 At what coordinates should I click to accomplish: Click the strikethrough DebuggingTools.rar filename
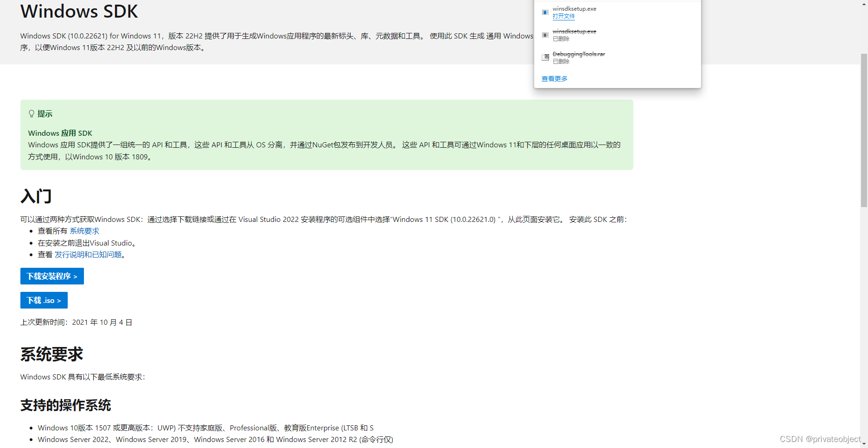click(579, 54)
